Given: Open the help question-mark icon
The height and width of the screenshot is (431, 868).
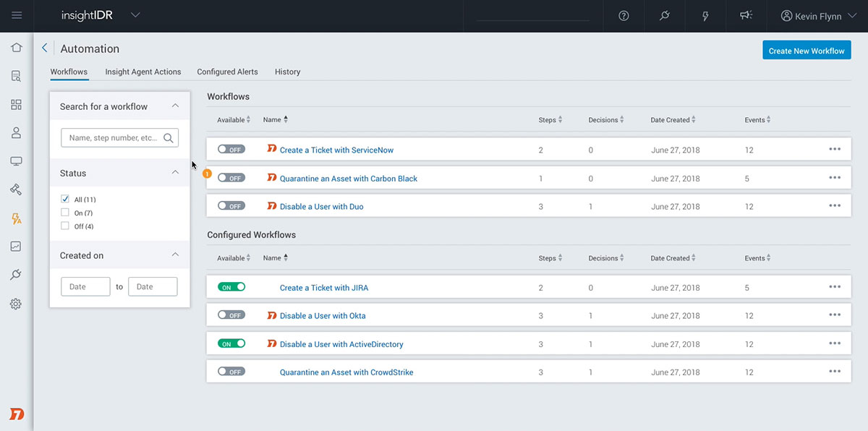Looking at the screenshot, I should [624, 16].
